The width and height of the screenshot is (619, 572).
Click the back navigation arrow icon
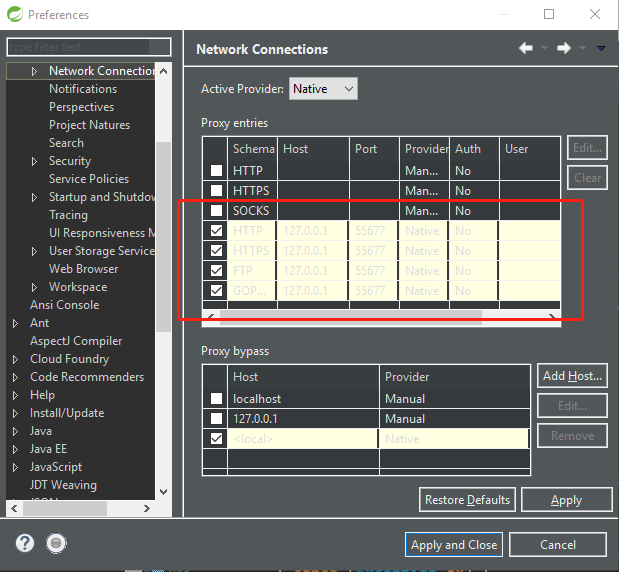(526, 48)
